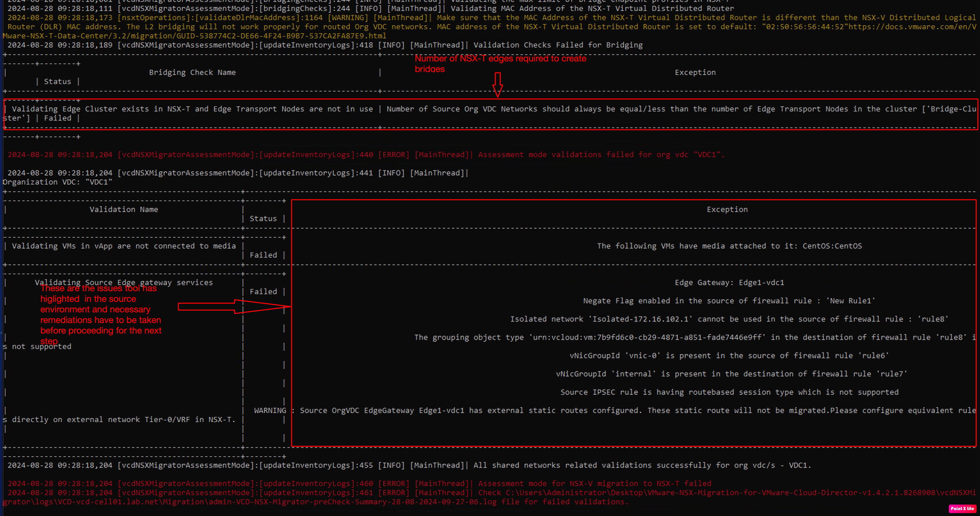Screen dimensions: 980x516
Task: Click the red downward arrow annotation
Action: point(498,85)
